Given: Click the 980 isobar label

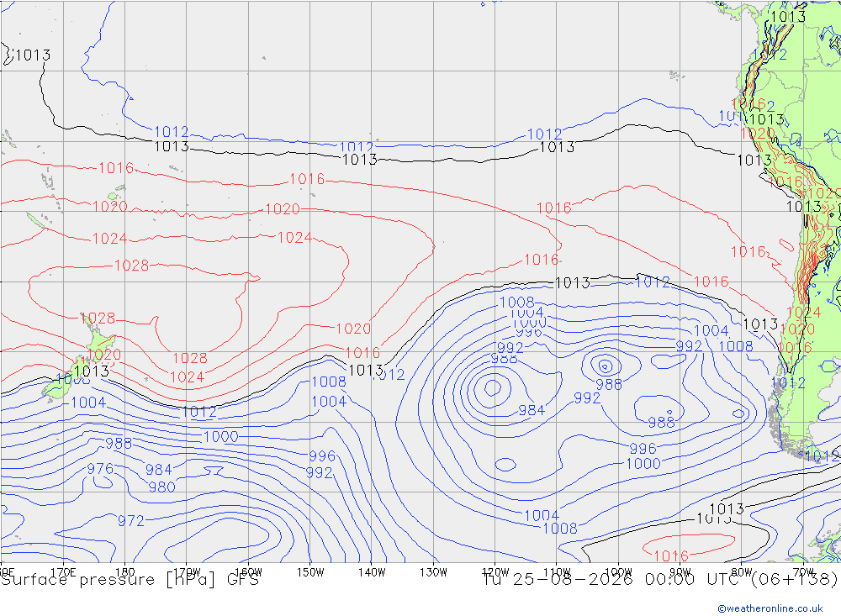Looking at the screenshot, I should [x=162, y=487].
